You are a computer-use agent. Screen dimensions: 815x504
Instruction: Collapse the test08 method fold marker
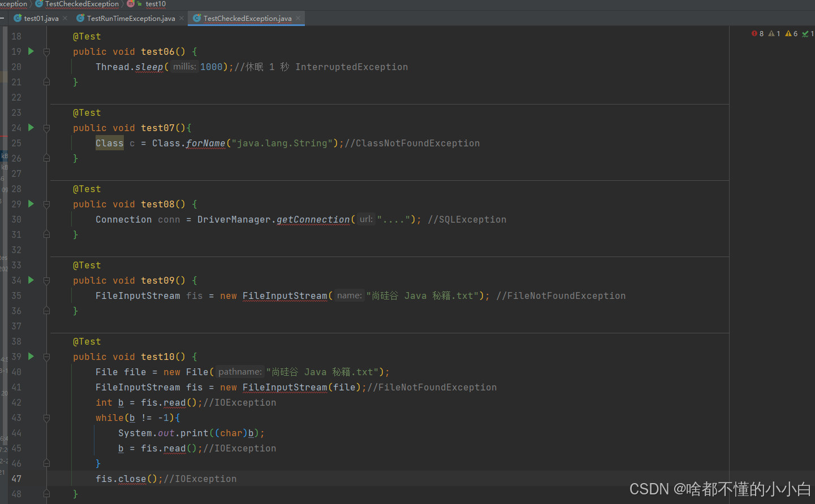click(x=46, y=205)
